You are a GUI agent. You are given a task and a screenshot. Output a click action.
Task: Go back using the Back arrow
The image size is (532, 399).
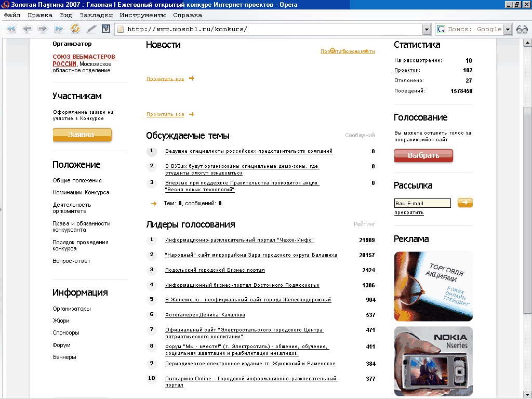[27, 29]
